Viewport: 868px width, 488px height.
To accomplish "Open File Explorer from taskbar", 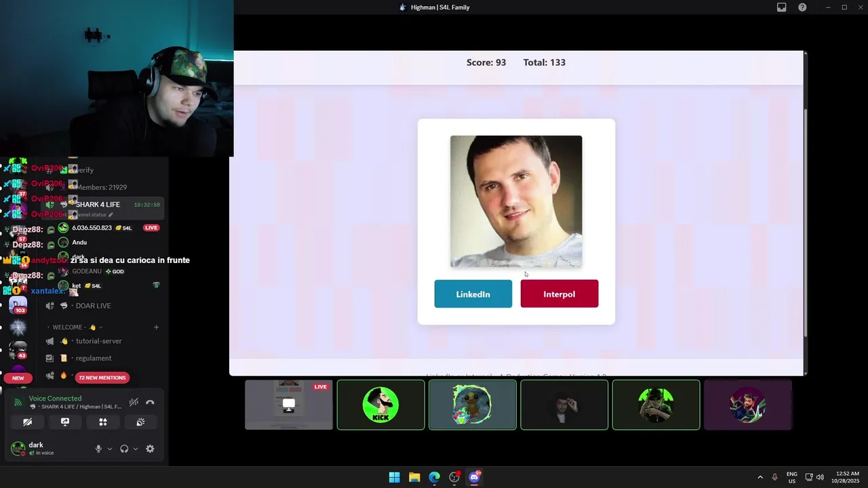I will tap(414, 477).
